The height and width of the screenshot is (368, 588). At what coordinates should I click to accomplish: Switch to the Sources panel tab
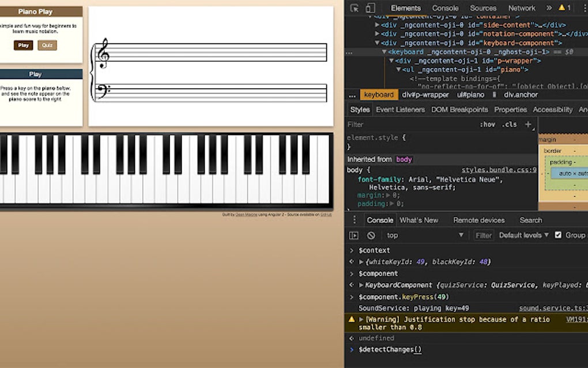[x=483, y=7]
